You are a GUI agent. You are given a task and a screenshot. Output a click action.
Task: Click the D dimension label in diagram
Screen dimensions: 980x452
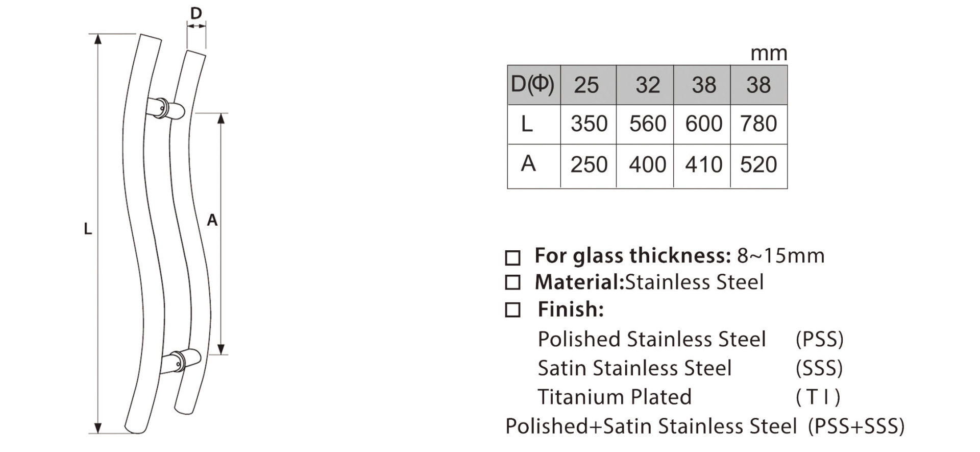pyautogui.click(x=196, y=13)
